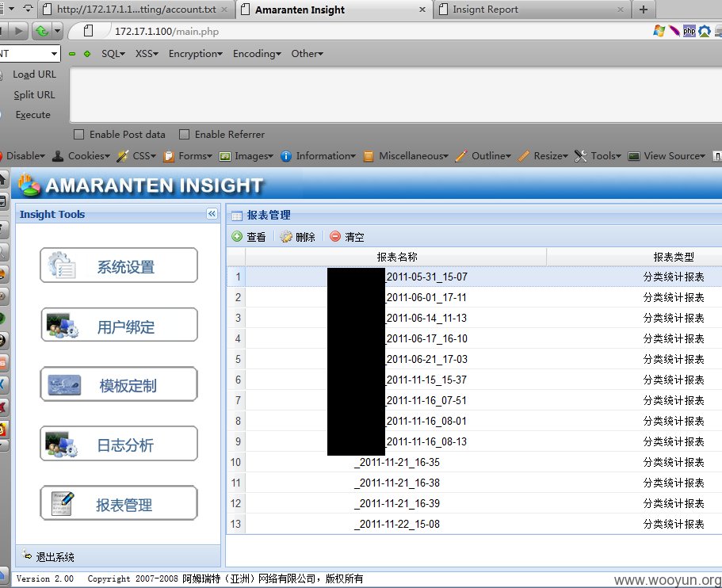Click the php extension icon in address bar
The height and width of the screenshot is (588, 722).
pos(690,32)
